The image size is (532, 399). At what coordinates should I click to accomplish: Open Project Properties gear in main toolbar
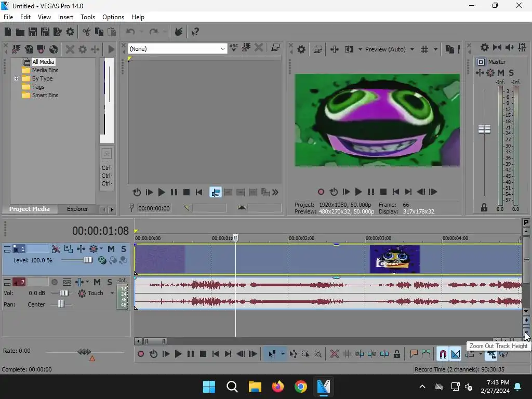click(70, 32)
